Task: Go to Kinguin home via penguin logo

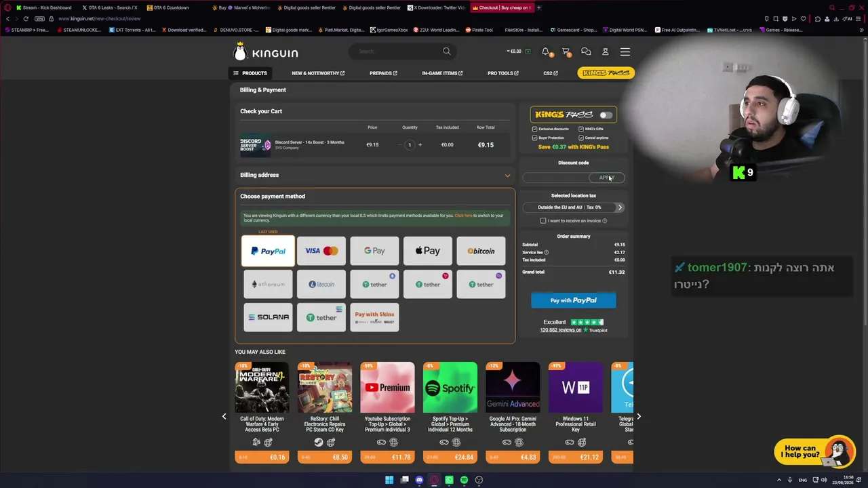Action: pos(266,52)
